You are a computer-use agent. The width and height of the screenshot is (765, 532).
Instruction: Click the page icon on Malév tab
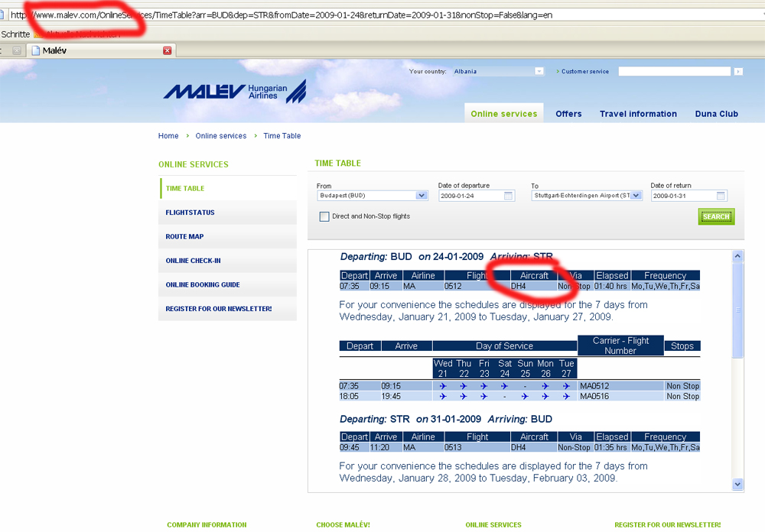(x=36, y=50)
